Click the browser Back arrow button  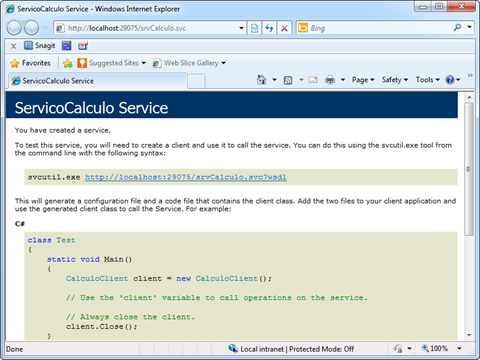coord(14,28)
